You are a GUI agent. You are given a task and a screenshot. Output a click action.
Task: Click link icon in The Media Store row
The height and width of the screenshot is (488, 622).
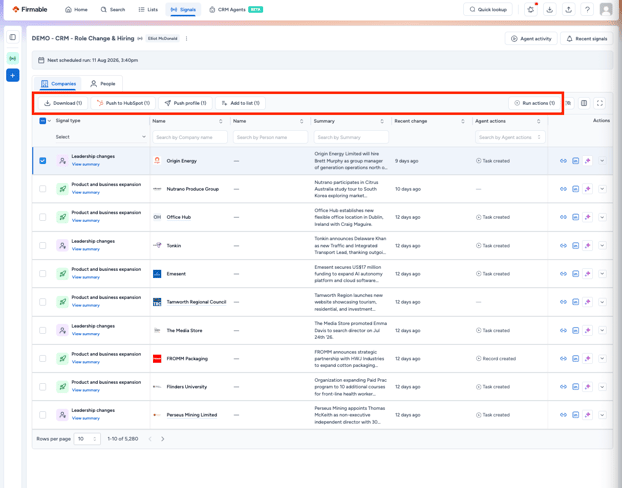[x=563, y=330]
